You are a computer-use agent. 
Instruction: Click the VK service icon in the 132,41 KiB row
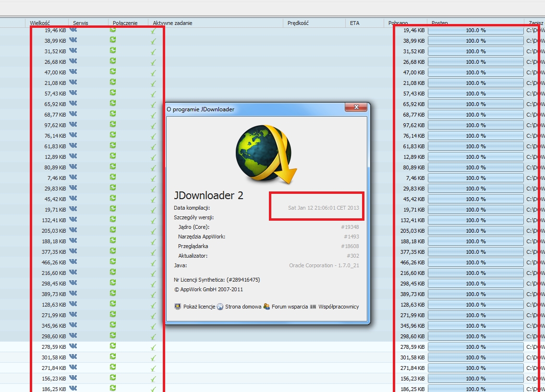click(73, 220)
